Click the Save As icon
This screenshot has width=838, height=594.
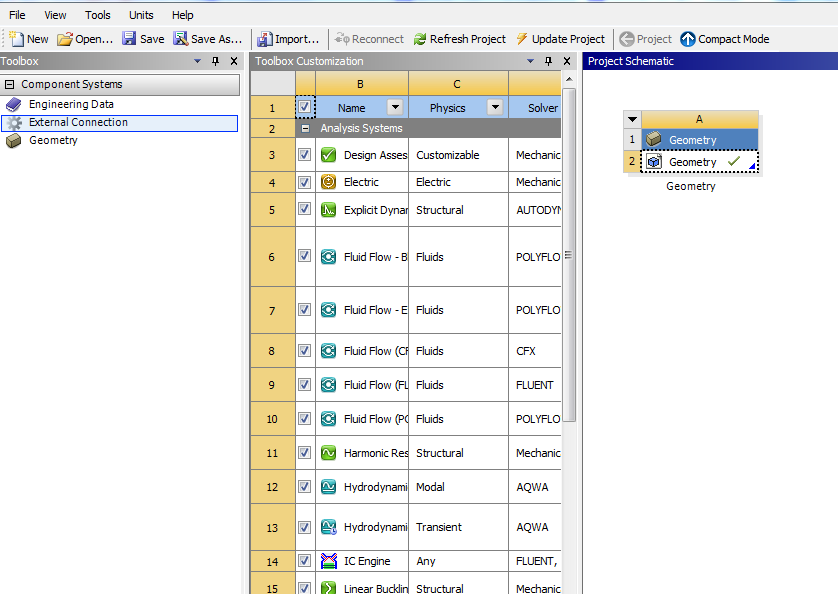(x=180, y=38)
